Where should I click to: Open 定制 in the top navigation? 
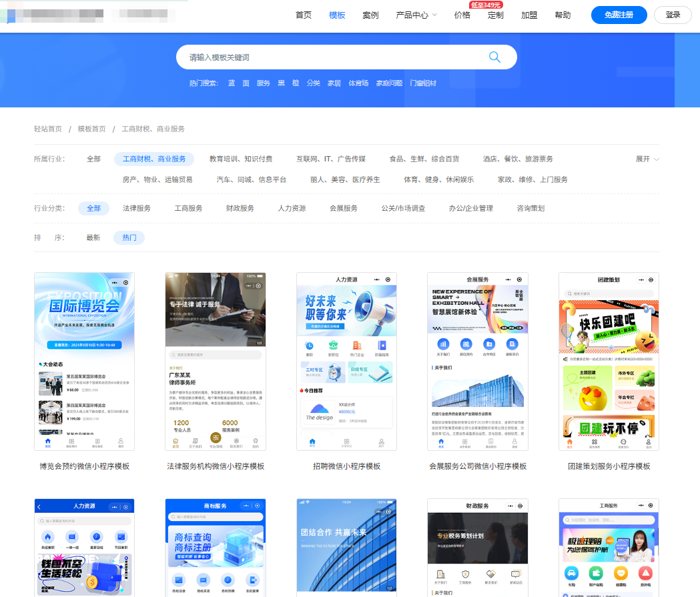(496, 15)
